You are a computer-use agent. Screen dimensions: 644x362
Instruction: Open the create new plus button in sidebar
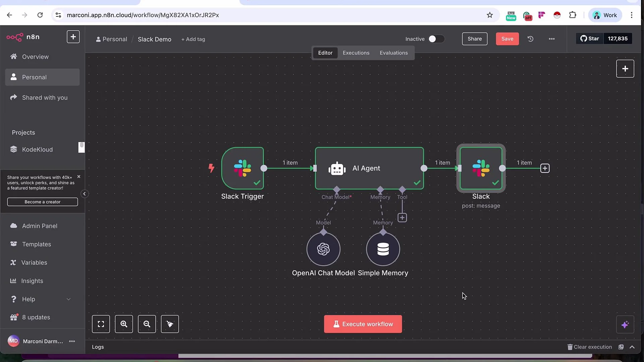pos(73,37)
